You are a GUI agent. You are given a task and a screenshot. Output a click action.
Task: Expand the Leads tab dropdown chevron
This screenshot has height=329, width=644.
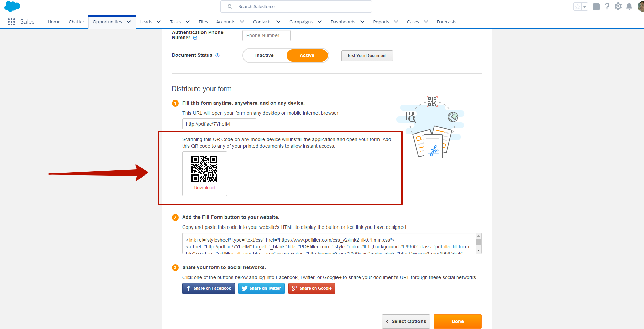159,22
